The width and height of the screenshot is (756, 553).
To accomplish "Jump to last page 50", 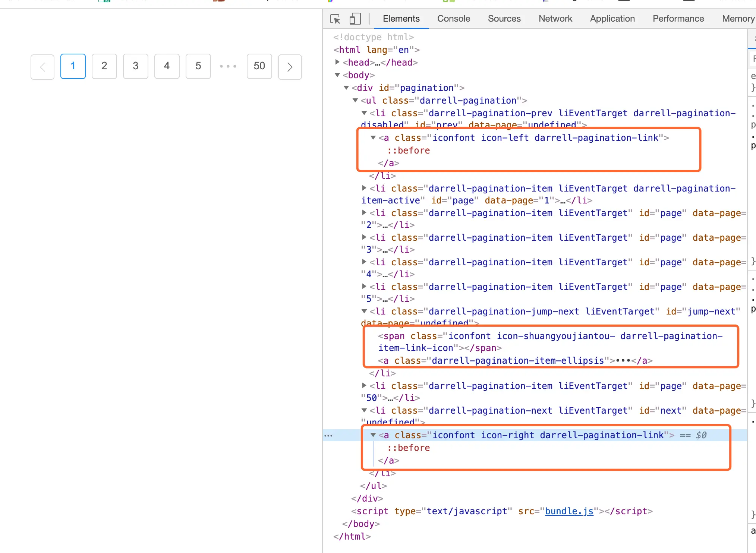I will point(259,66).
